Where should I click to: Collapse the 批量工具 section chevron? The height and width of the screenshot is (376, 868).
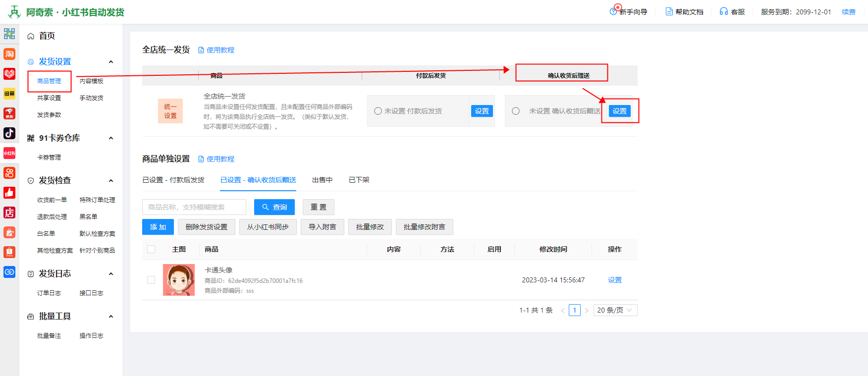[x=111, y=317]
